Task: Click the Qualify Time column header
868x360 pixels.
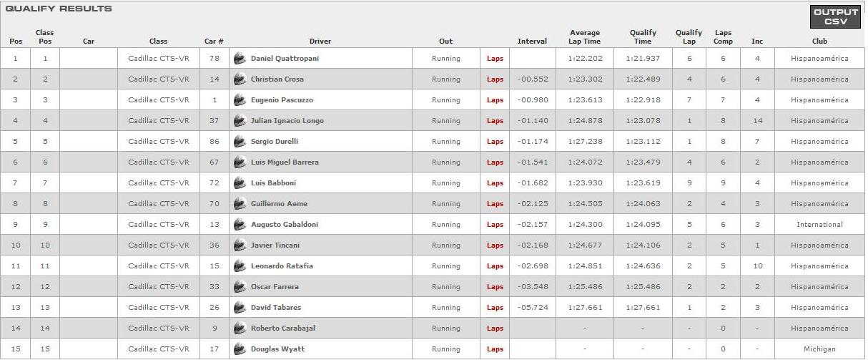Action: pyautogui.click(x=643, y=37)
